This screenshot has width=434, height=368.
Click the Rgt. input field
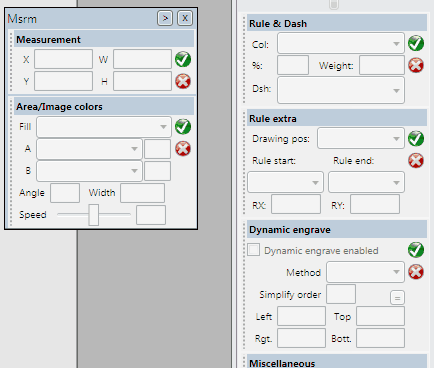tap(301, 338)
